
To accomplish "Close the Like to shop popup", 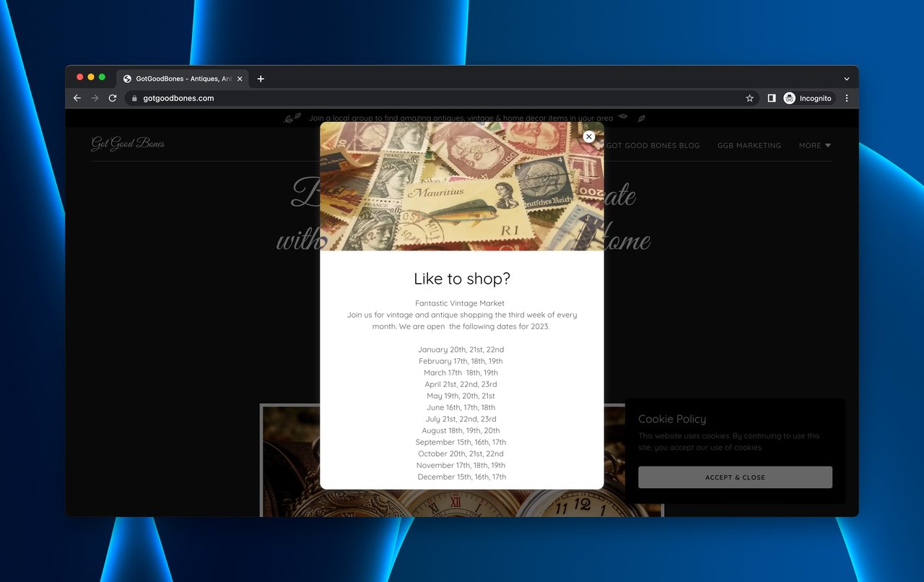I will click(x=589, y=136).
